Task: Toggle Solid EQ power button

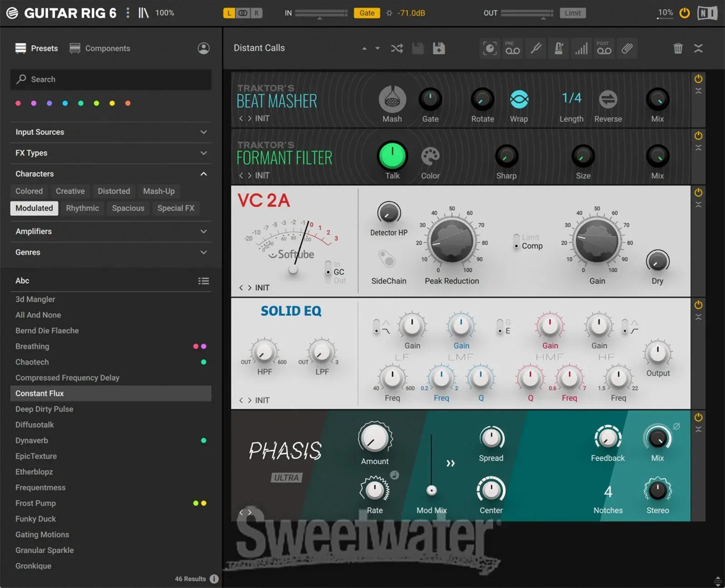Action: 698,304
